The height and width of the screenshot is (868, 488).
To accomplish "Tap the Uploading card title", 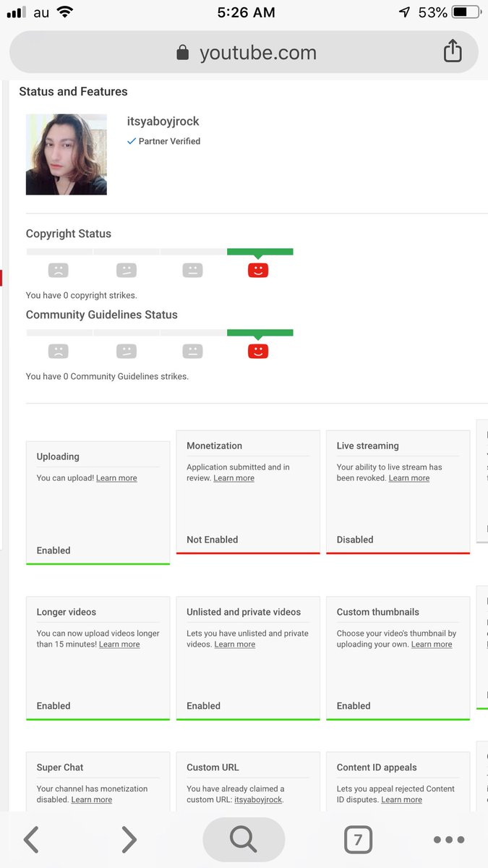I will (58, 456).
